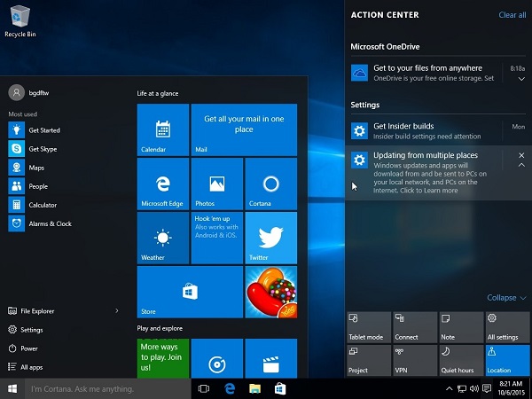Open Task View on the taskbar
Image resolution: width=532 pixels, height=399 pixels.
(x=204, y=389)
